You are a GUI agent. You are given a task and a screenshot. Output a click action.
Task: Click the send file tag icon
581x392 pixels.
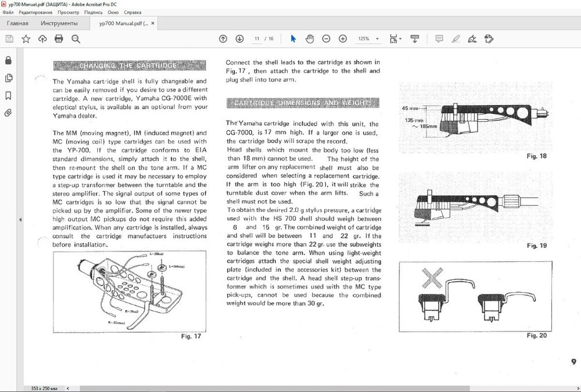point(489,38)
